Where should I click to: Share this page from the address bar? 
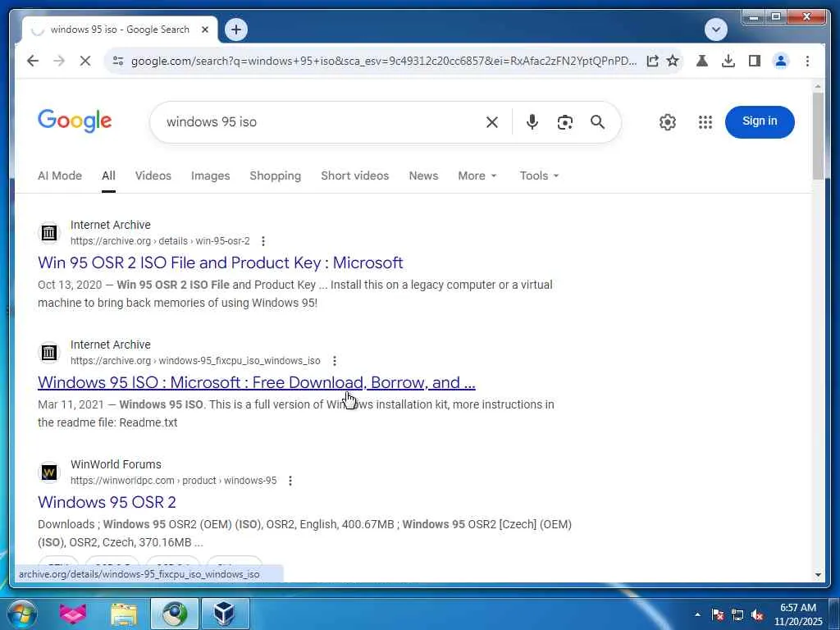coord(652,61)
